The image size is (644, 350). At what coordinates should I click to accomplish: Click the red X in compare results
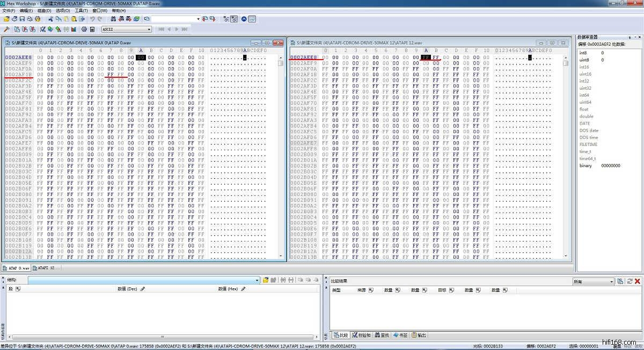click(x=638, y=281)
